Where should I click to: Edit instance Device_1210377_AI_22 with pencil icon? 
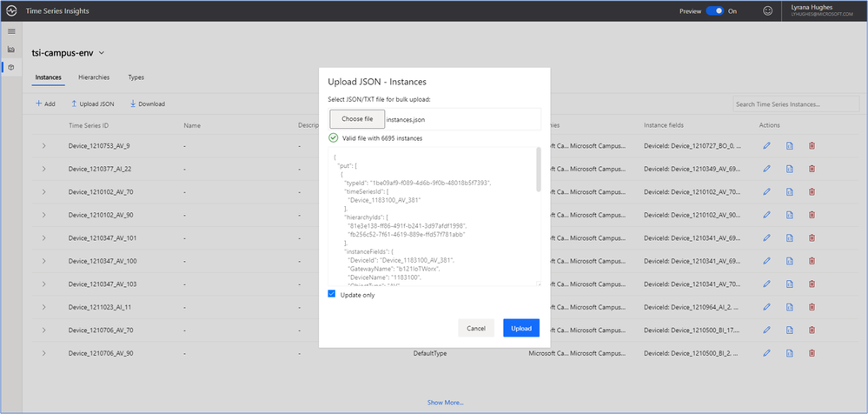coord(766,169)
